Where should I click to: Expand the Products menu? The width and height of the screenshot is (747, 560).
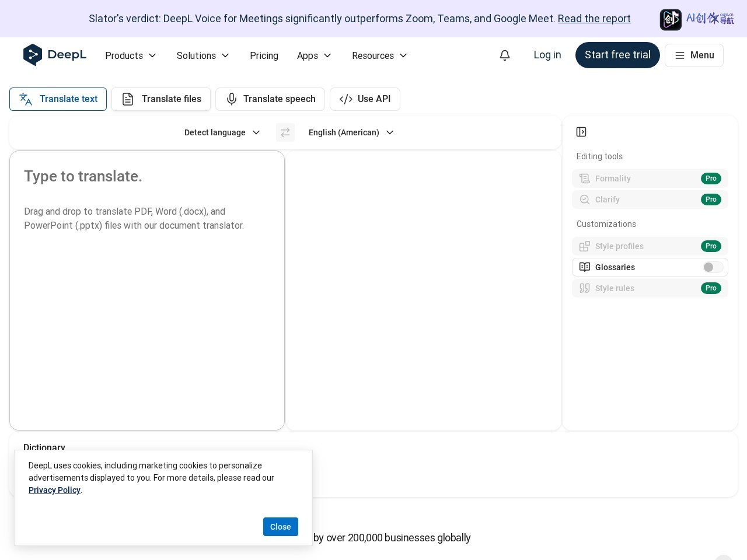[x=131, y=55]
